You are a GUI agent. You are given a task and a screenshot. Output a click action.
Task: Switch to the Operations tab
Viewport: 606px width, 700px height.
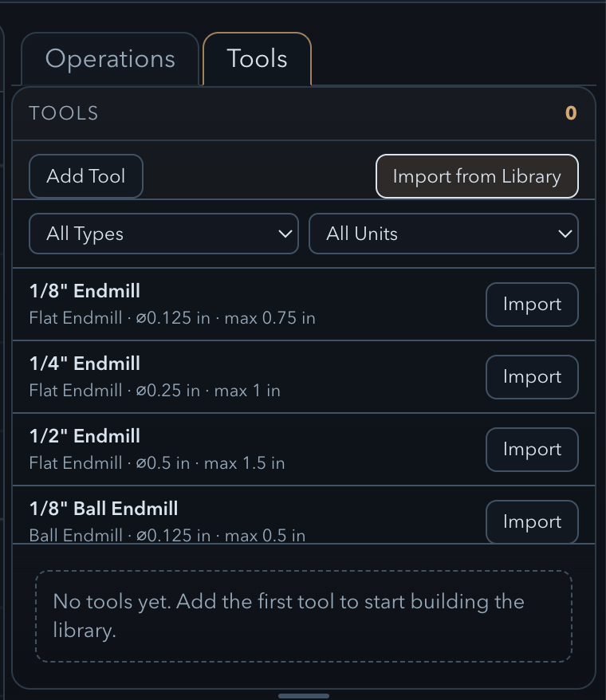click(x=110, y=58)
